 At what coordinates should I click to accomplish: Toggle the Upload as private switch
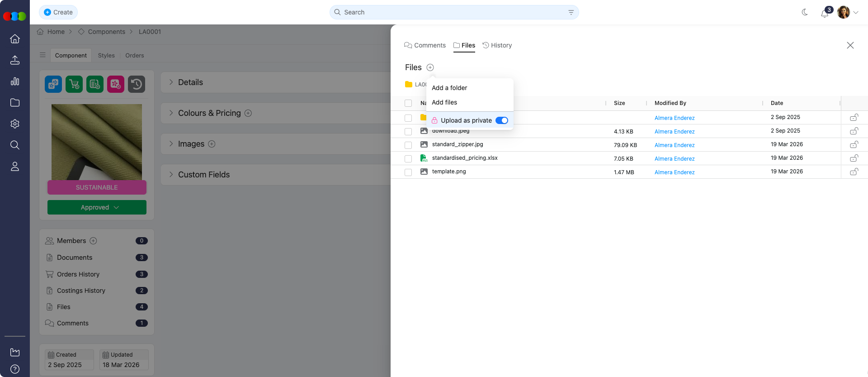coord(502,120)
